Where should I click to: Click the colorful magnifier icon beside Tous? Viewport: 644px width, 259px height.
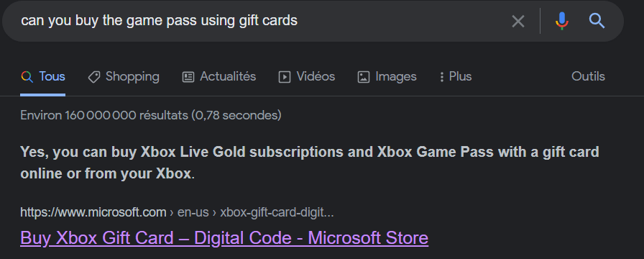click(x=27, y=77)
